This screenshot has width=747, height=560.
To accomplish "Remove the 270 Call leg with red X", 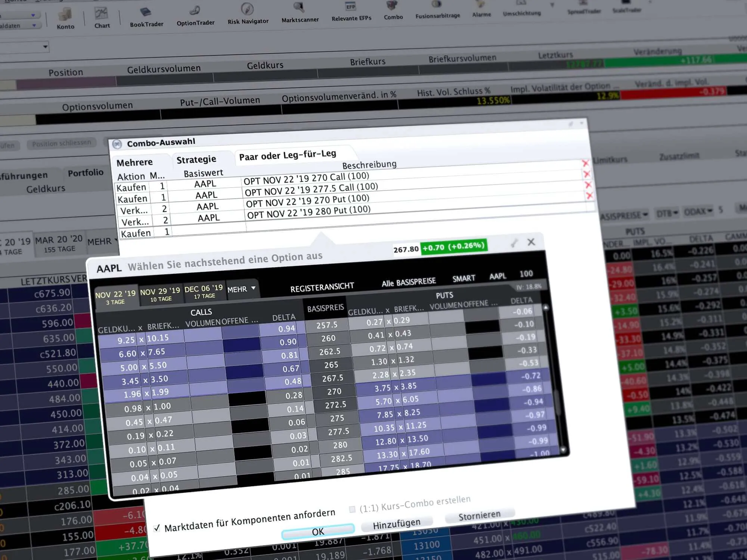I will [x=585, y=164].
